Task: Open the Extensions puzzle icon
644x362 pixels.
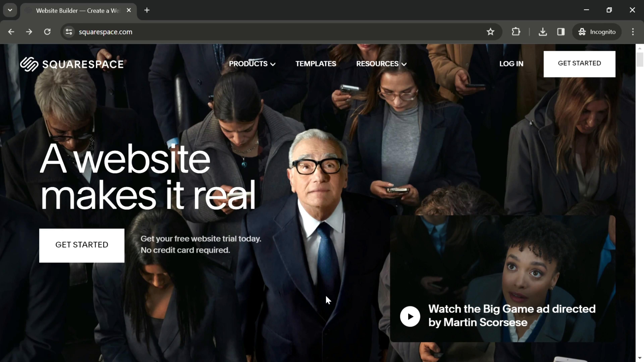Action: (516, 32)
